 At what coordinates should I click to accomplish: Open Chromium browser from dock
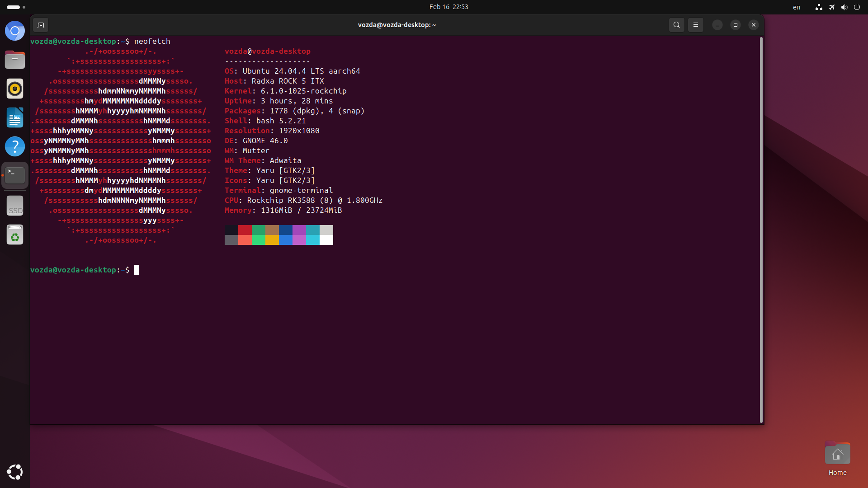tap(15, 31)
